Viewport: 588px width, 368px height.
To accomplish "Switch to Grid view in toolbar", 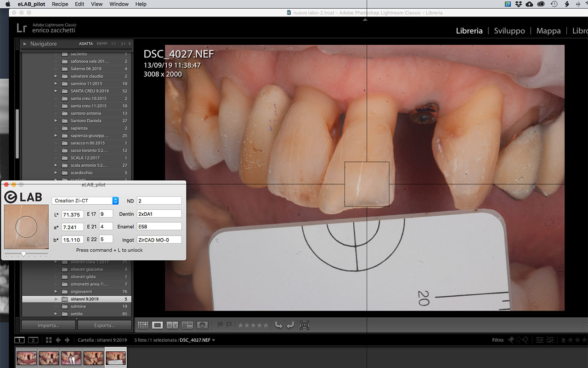I will 143,325.
